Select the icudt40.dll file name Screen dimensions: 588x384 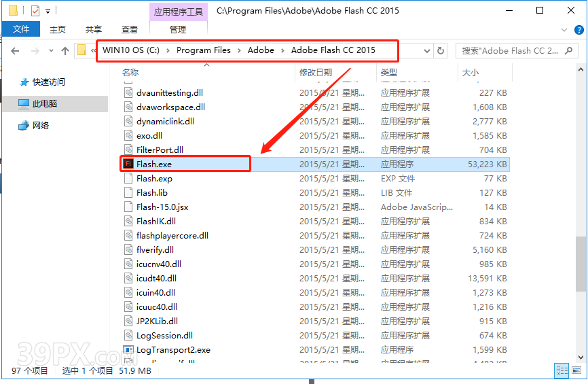[156, 278]
